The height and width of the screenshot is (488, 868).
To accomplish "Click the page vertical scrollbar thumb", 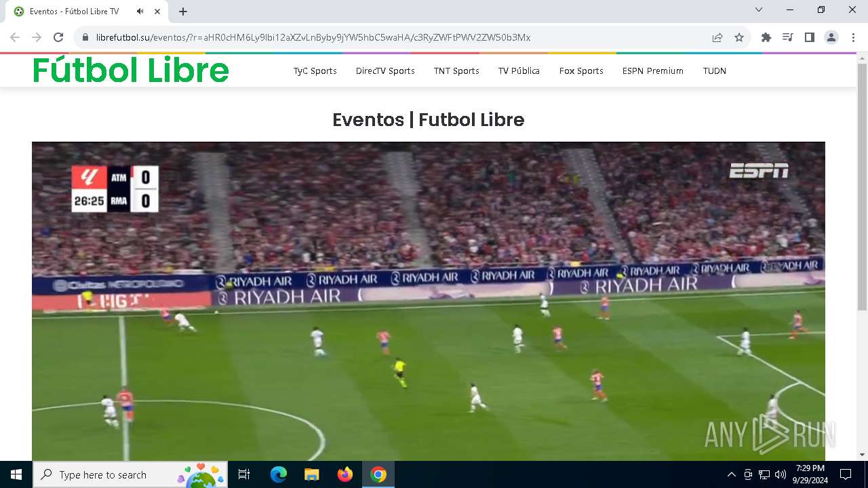I will (x=862, y=187).
